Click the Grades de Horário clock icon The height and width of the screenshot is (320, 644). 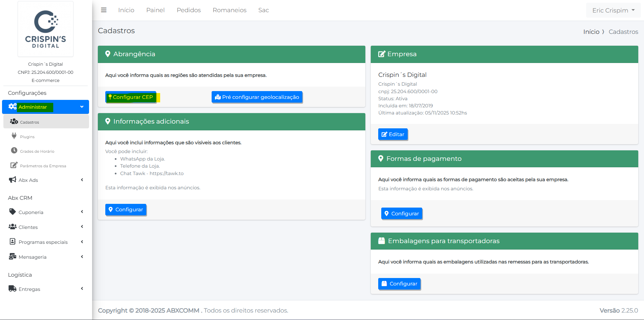pyautogui.click(x=14, y=151)
